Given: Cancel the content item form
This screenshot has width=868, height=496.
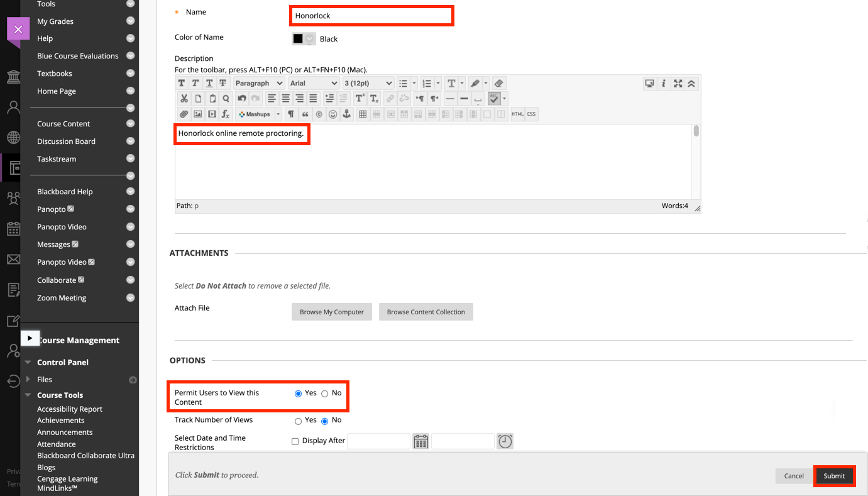Looking at the screenshot, I should [794, 476].
